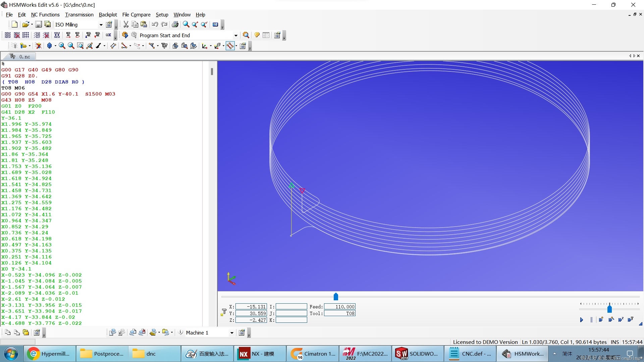Click the code line G41 D28 X2 F110
The height and width of the screenshot is (362, 644).
point(28,112)
